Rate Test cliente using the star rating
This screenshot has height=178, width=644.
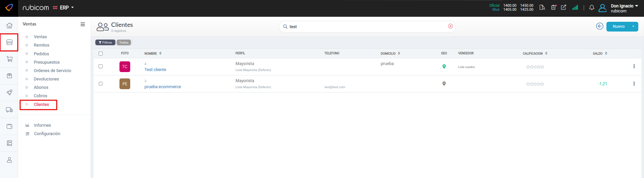tap(535, 67)
